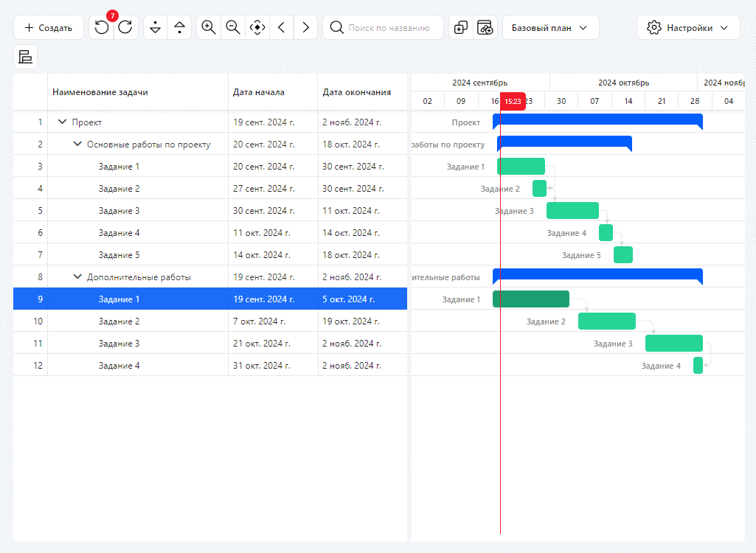The width and height of the screenshot is (756, 553).
Task: Click the blue Проект summary bar
Action: (x=597, y=120)
